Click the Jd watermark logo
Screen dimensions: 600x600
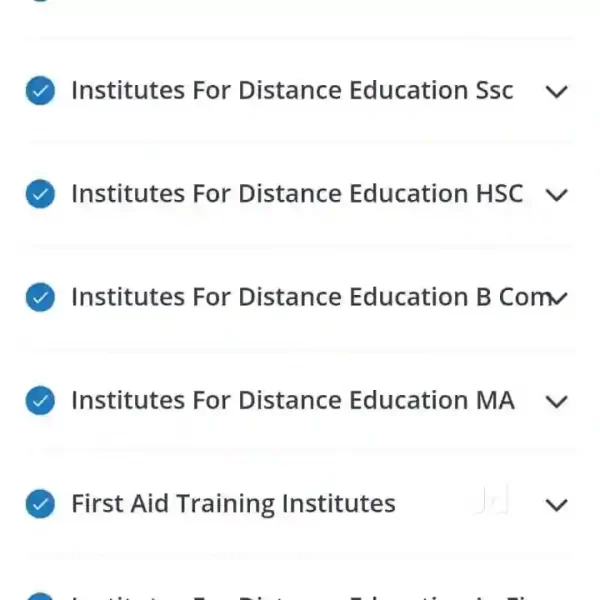point(491,502)
